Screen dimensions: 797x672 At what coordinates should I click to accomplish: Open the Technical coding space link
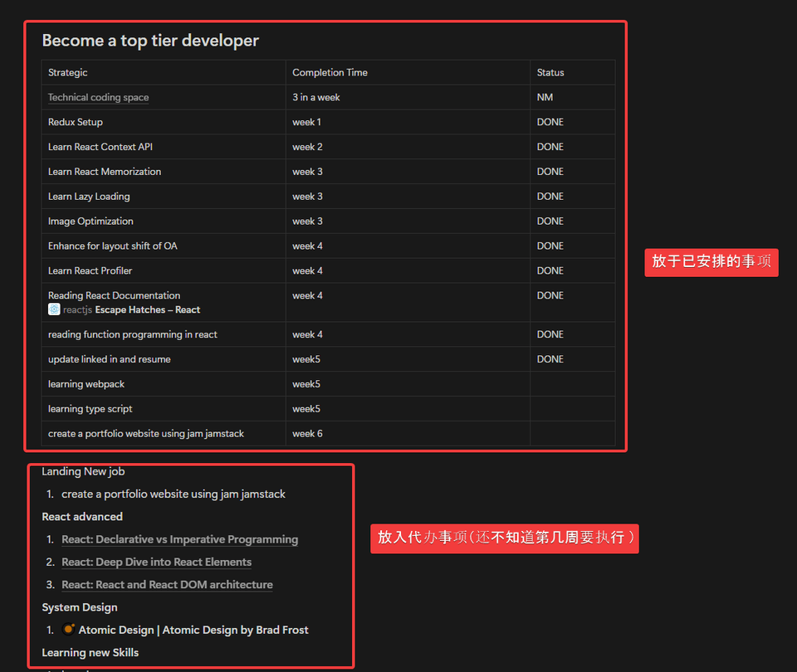[98, 97]
